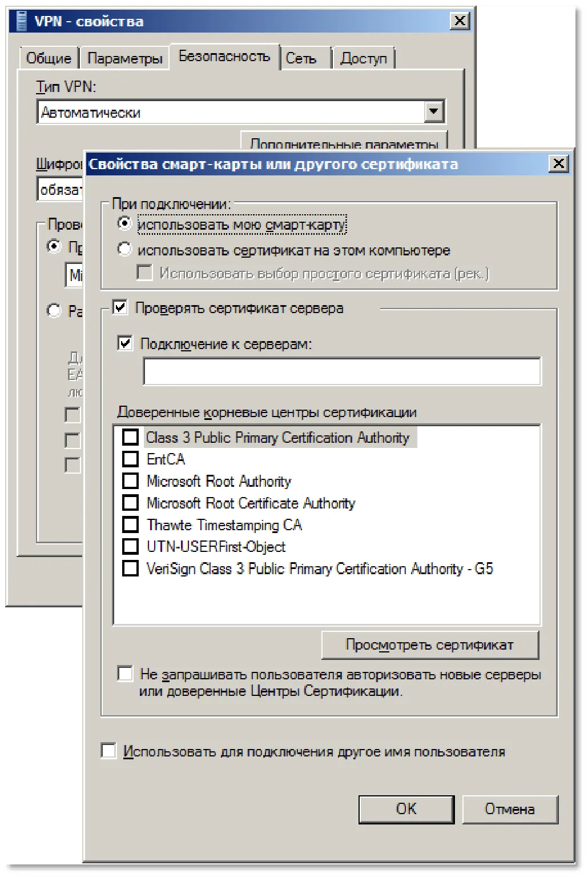Close the smart card properties dialog

[558, 164]
